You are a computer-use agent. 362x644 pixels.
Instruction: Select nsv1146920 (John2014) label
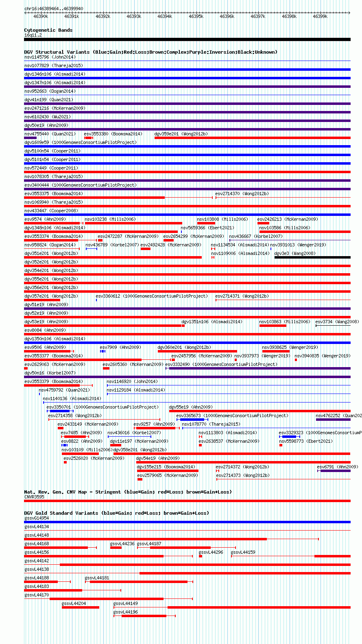132,381
